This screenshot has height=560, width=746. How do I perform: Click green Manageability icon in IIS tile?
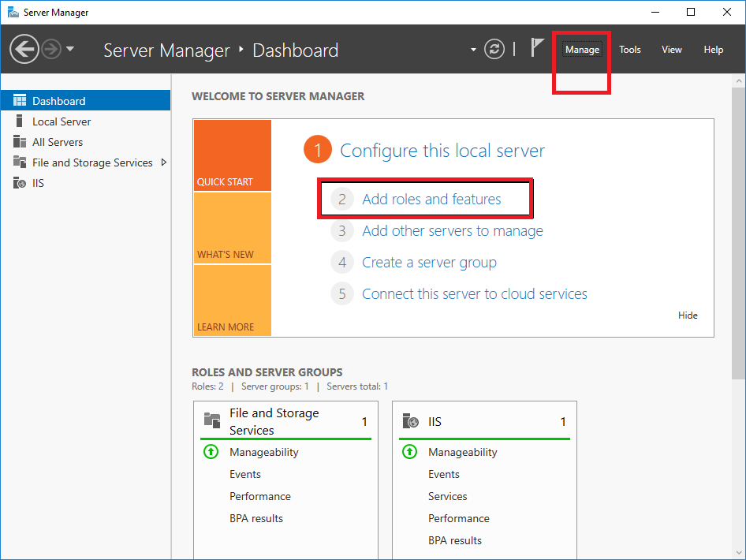[409, 451]
